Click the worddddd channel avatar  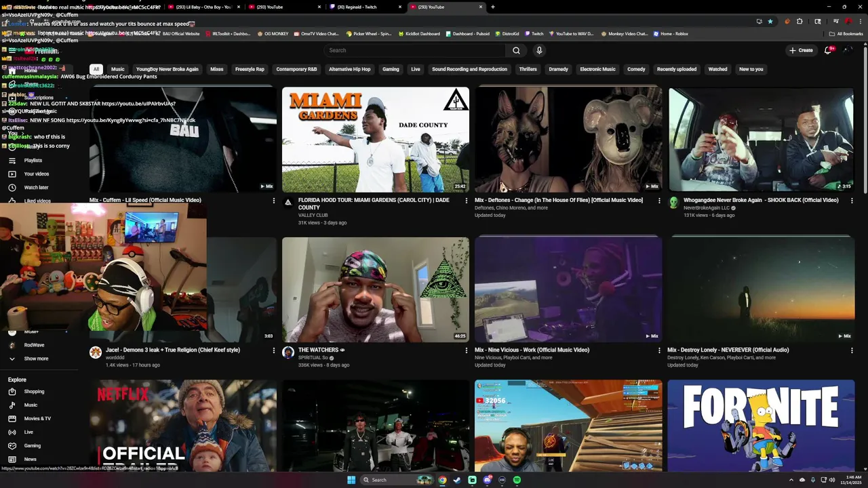coord(96,352)
